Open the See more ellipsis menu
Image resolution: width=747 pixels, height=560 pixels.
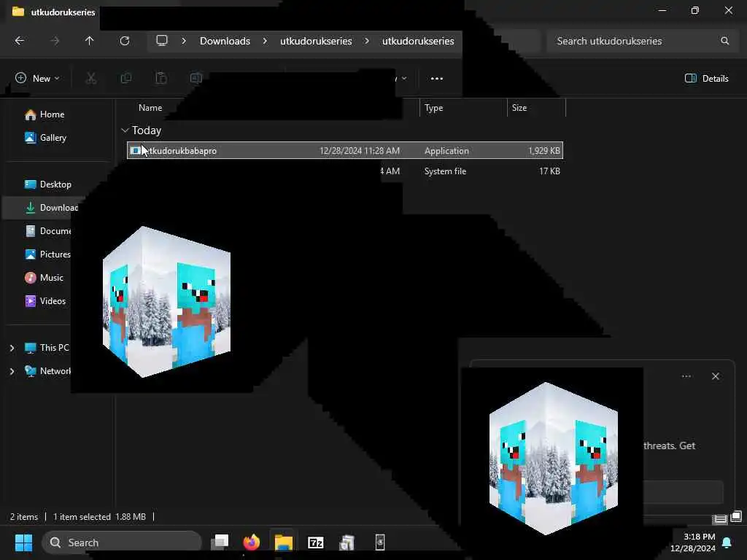pos(437,79)
